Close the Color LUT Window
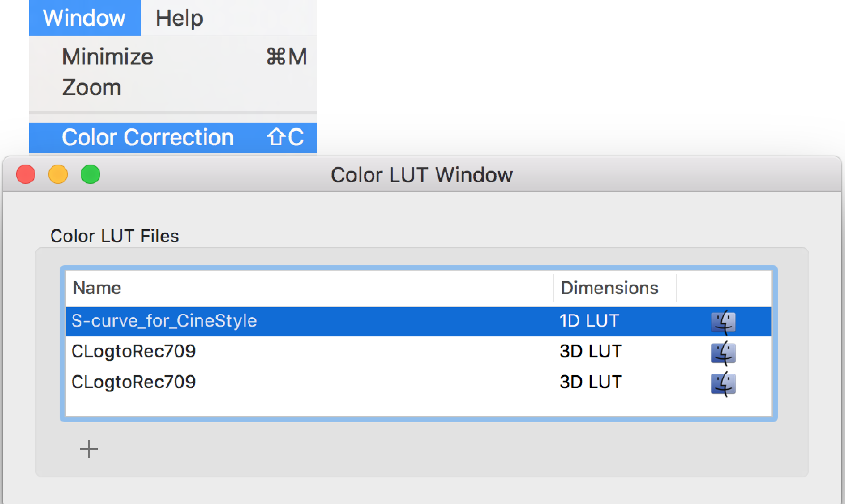The image size is (845, 504). (26, 175)
